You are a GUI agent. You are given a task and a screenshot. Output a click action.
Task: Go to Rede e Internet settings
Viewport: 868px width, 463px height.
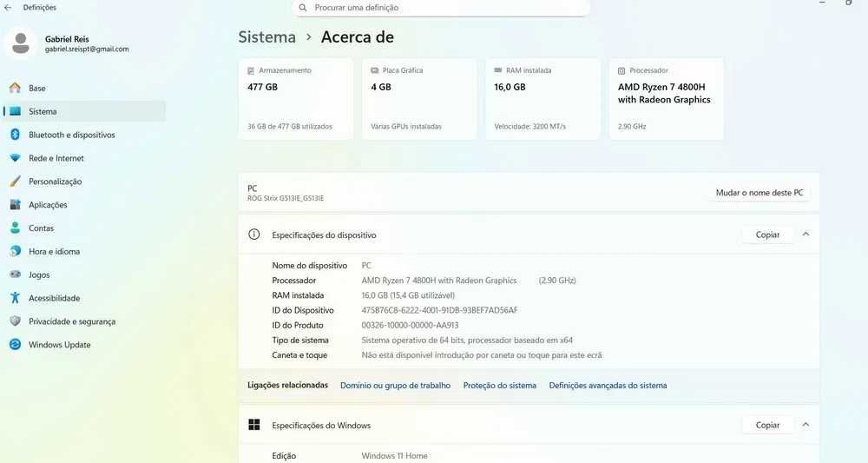click(x=84, y=158)
